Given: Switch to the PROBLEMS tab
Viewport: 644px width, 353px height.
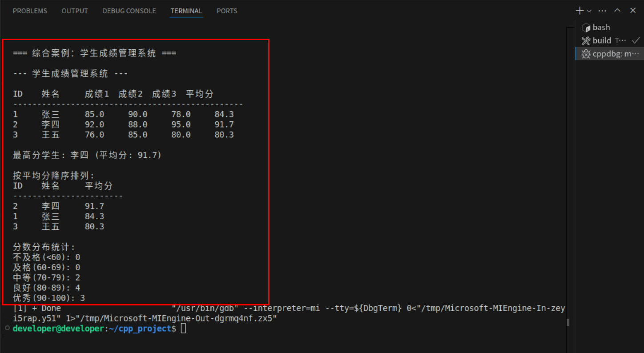Looking at the screenshot, I should click(x=30, y=11).
